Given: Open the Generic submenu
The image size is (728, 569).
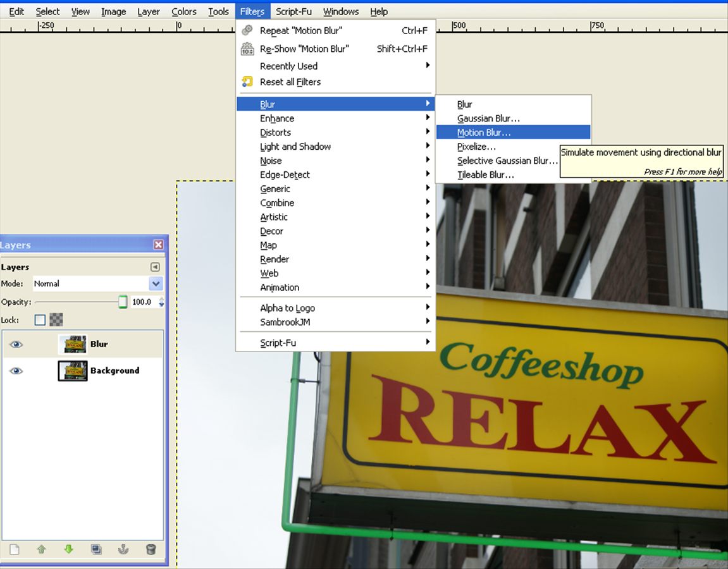Looking at the screenshot, I should click(335, 189).
